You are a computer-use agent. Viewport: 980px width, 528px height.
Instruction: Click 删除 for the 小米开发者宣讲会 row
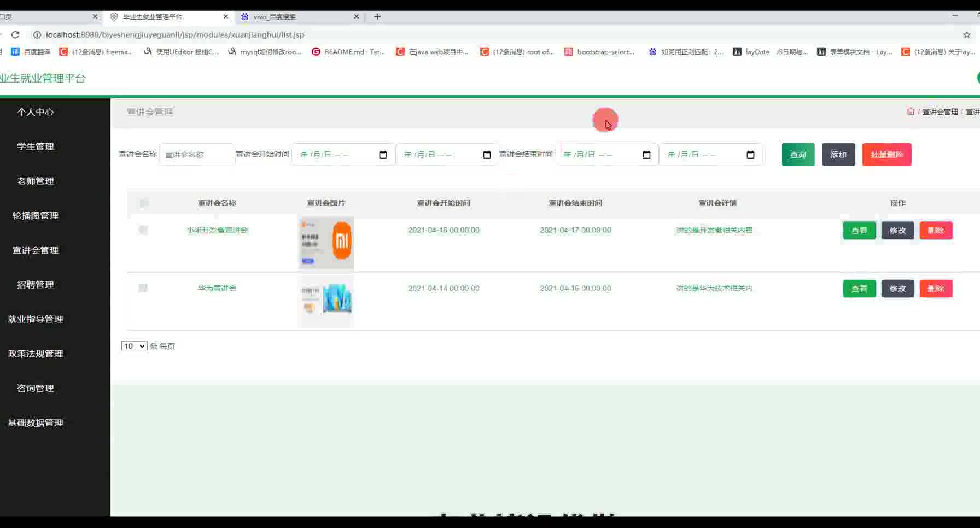click(x=936, y=231)
